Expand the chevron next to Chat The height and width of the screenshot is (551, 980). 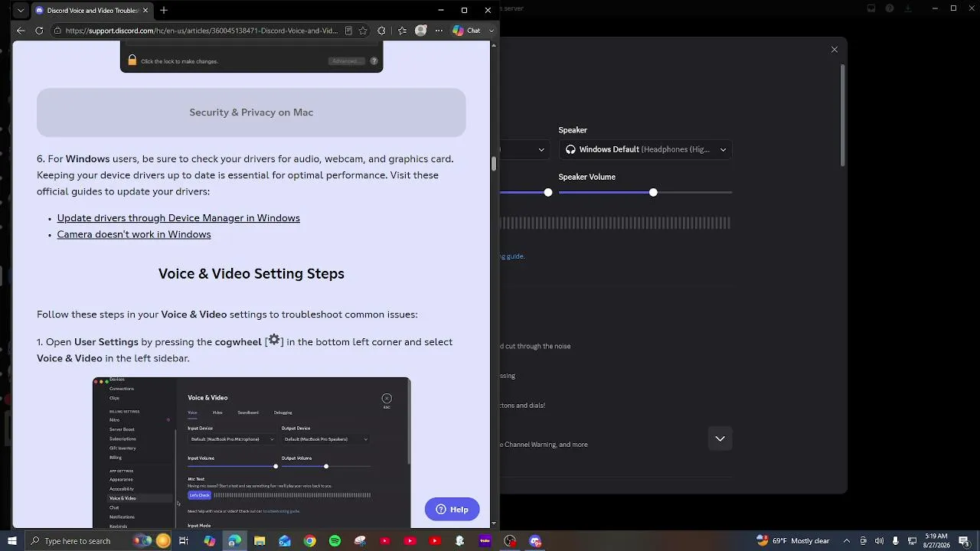click(492, 31)
